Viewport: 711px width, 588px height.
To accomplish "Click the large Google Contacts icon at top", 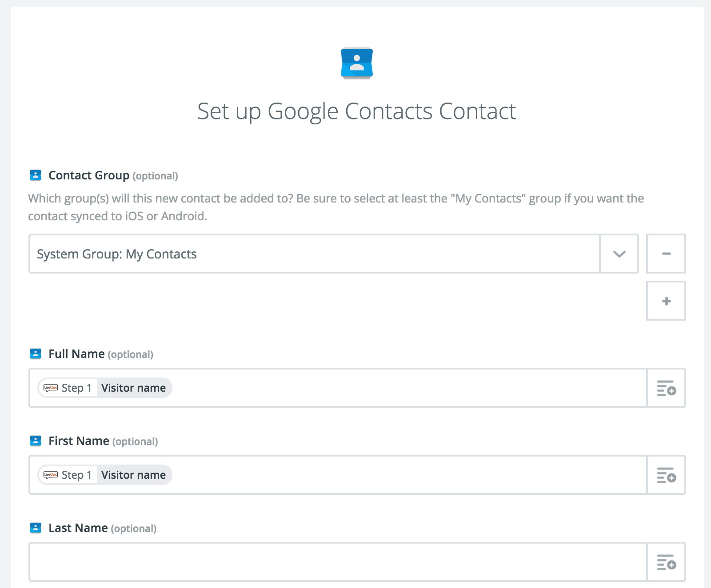I will coord(356,63).
